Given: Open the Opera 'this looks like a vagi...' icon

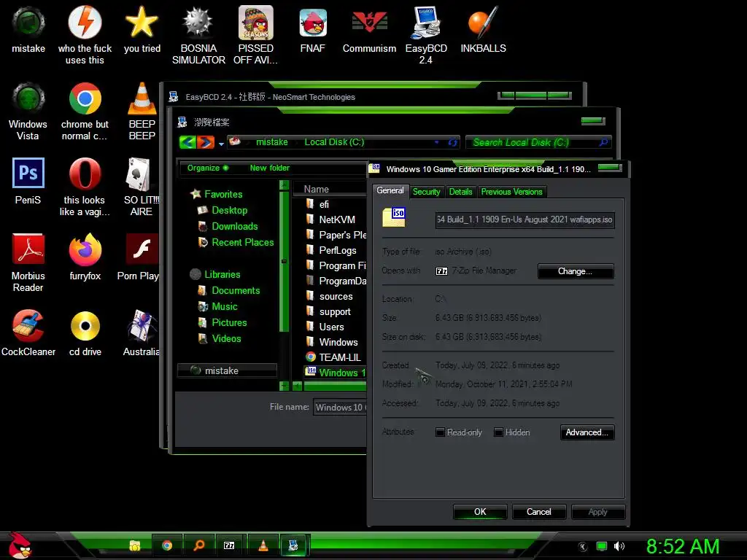Looking at the screenshot, I should point(85,187).
